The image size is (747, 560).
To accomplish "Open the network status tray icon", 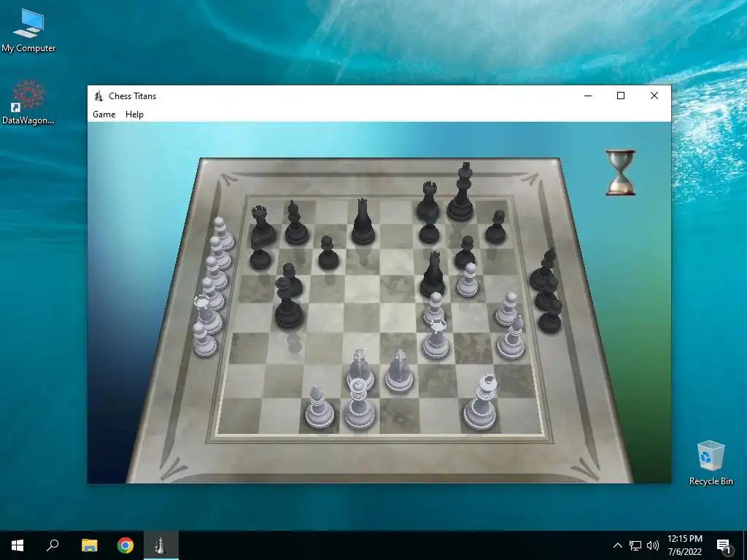I will click(x=635, y=545).
